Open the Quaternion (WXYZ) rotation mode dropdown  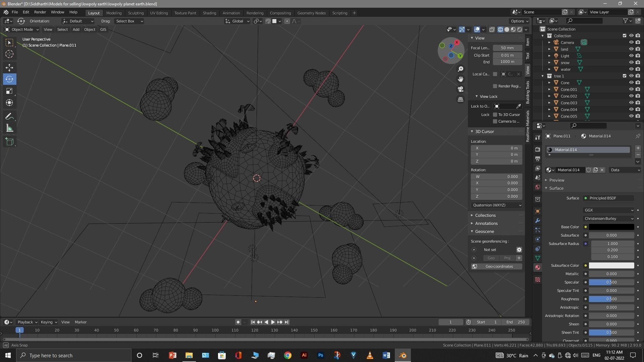[496, 205]
